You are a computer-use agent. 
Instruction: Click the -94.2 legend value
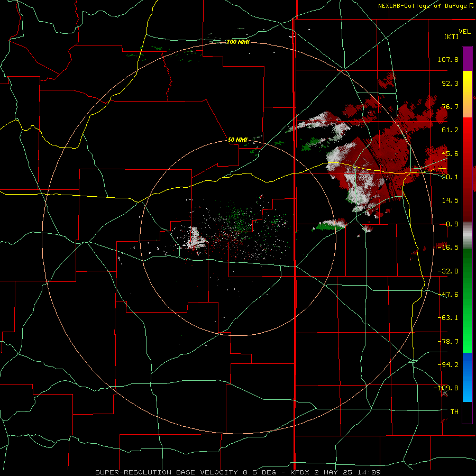(448, 364)
